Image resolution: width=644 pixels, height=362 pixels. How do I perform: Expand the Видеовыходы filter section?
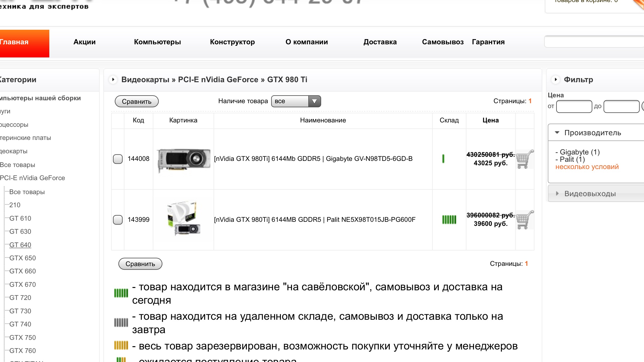pos(590,194)
